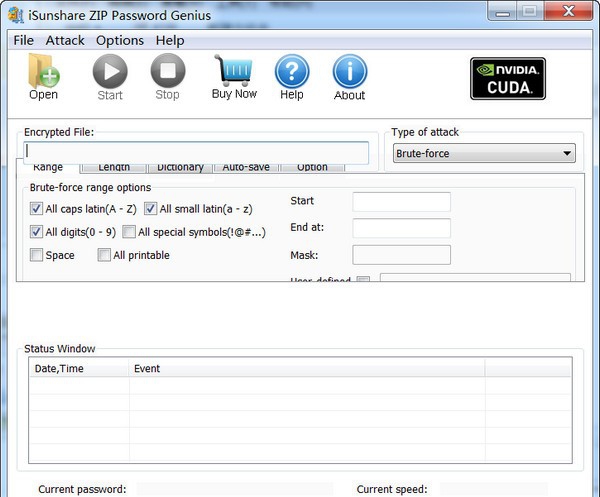Expand the Type of attack dropdown

[x=484, y=153]
